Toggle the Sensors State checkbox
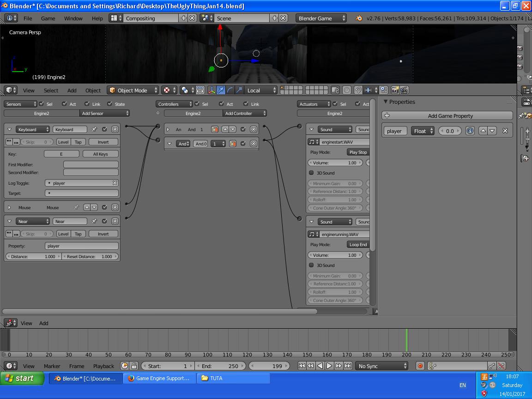 click(x=109, y=104)
